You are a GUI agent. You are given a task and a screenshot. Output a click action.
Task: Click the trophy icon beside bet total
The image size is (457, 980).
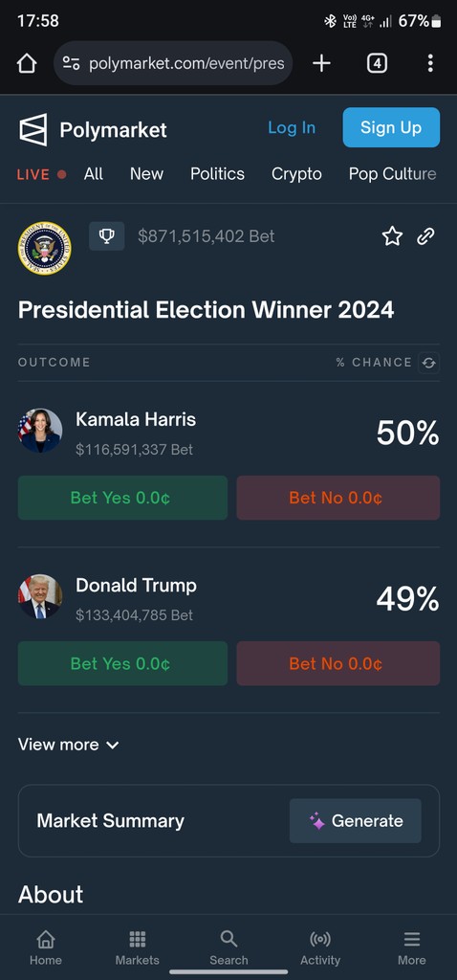tap(107, 236)
